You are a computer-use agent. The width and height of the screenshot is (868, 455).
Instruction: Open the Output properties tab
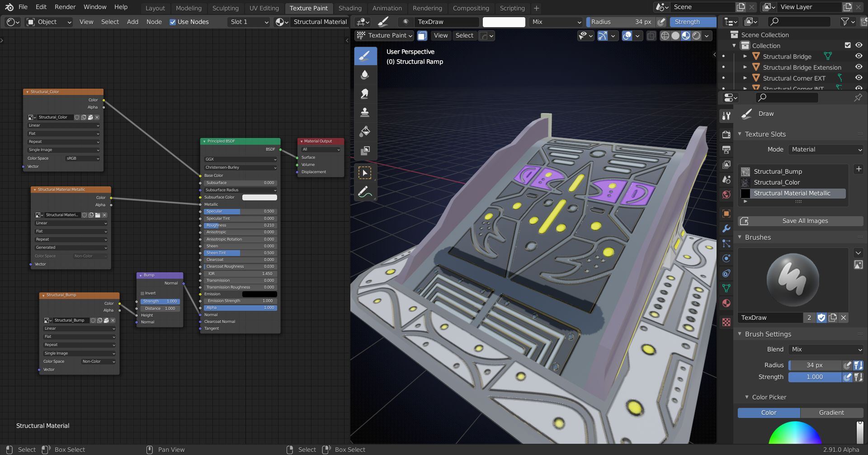point(726,149)
